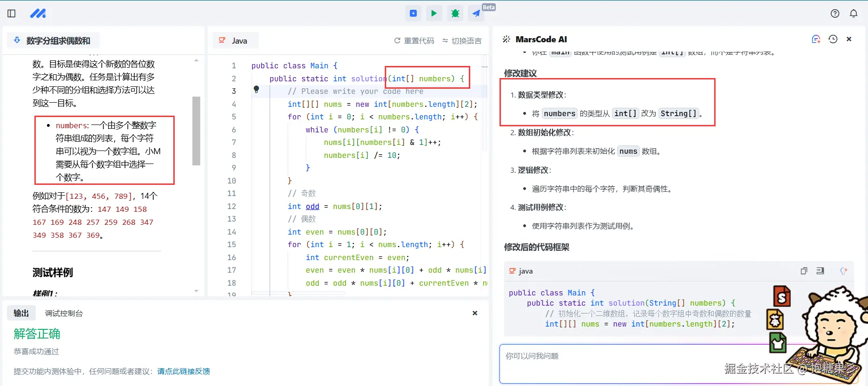Click the MarsCode logo icon
Viewport: 868px width, 386px height.
coord(38,13)
